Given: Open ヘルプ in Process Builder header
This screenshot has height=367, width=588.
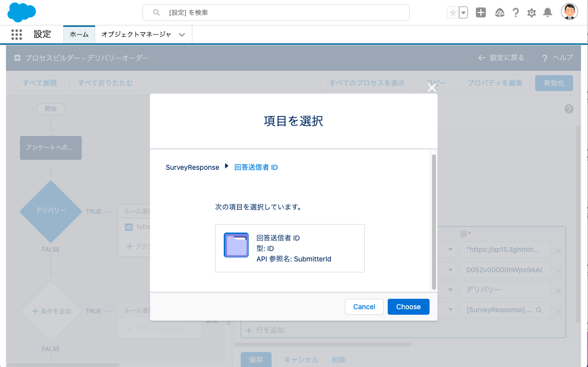Looking at the screenshot, I should click(558, 58).
